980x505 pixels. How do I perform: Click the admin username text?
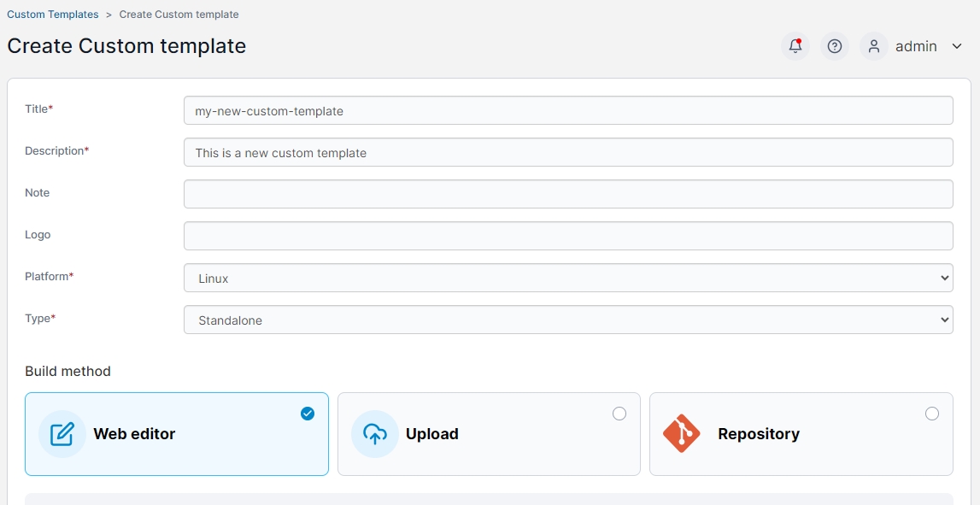point(916,46)
